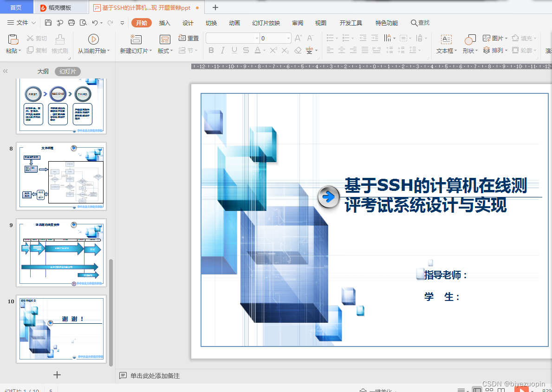
Task: Toggle italic formatting
Action: click(222, 50)
